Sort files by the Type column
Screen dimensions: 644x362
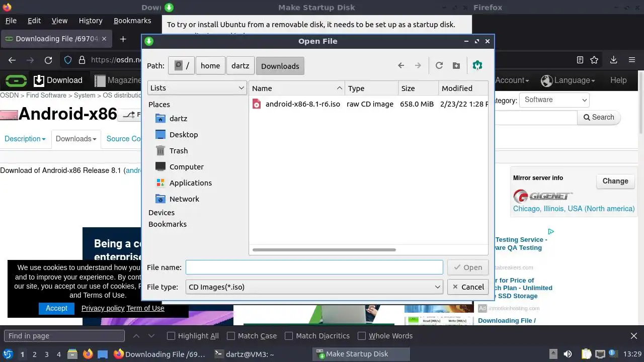point(372,88)
